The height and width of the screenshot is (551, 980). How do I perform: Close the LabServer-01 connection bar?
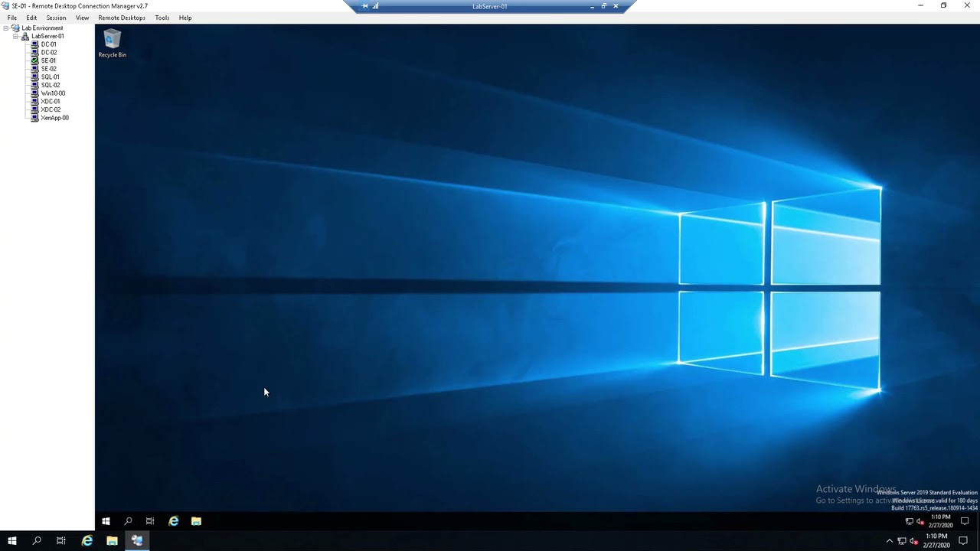[x=616, y=6]
